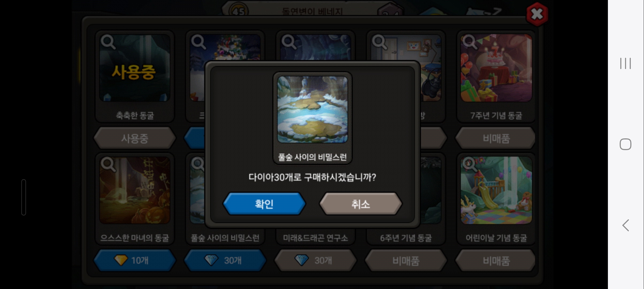Tap magnifier icon on 으스스한 마녀의 동굴

(x=108, y=164)
